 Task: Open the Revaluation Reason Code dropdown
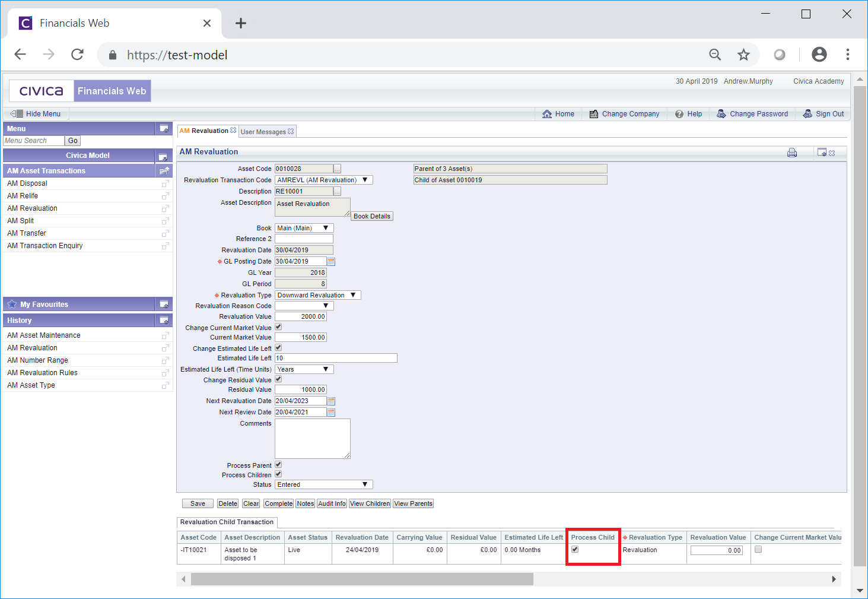point(304,306)
